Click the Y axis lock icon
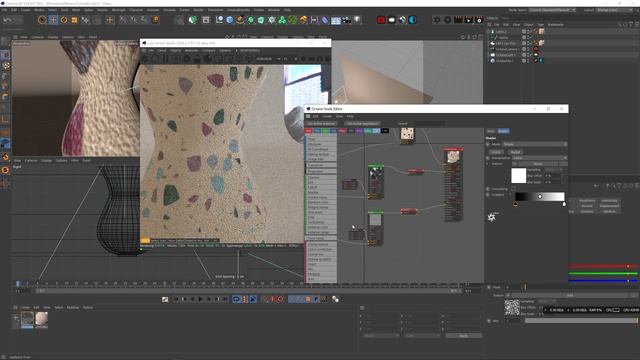Image resolution: width=640 pixels, height=360 pixels. tap(133, 20)
